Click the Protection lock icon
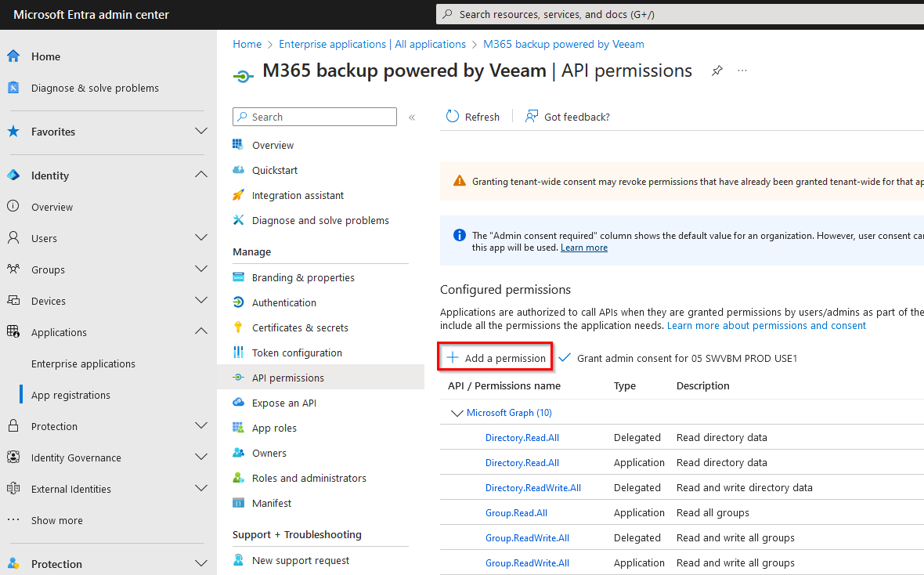Viewport: 924px width, 575px height. tap(13, 426)
